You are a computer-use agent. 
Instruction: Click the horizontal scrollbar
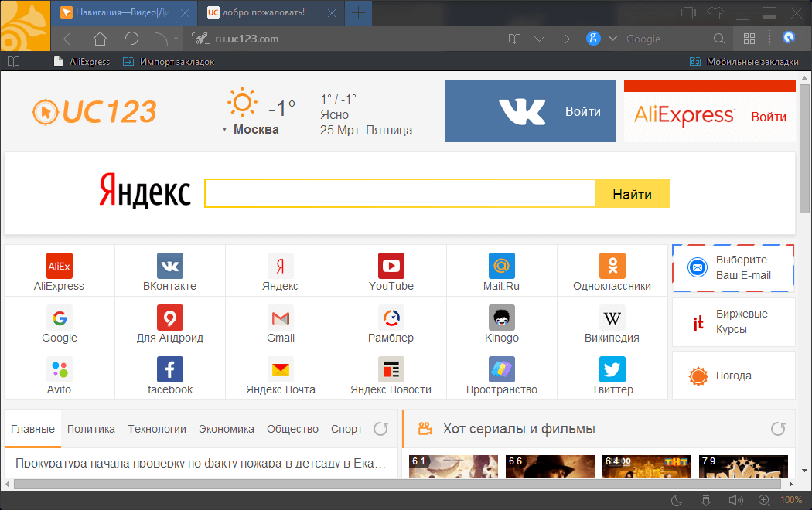click(x=397, y=484)
